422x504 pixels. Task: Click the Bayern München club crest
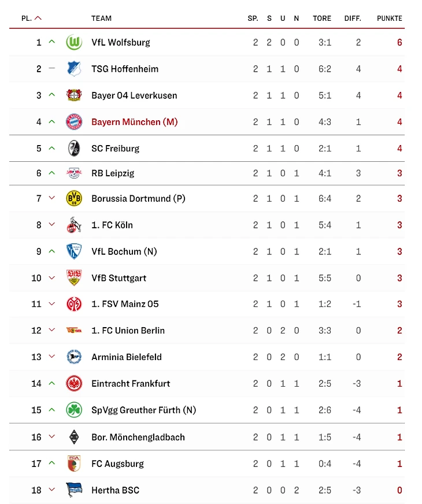tap(74, 122)
